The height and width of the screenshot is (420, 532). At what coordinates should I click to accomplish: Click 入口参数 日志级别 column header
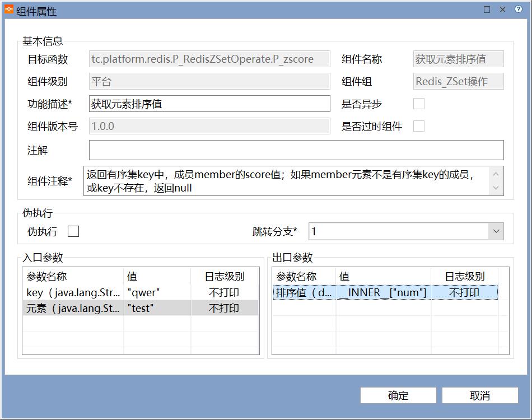225,276
